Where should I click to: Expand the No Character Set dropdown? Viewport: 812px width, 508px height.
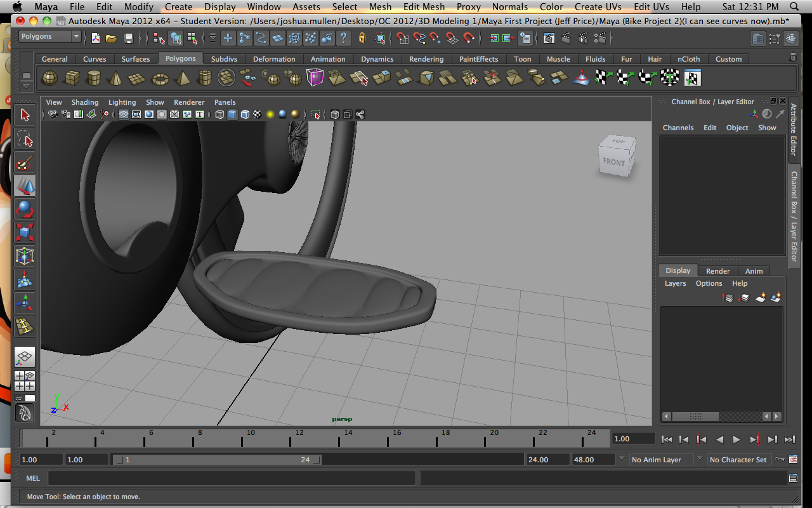tap(738, 460)
